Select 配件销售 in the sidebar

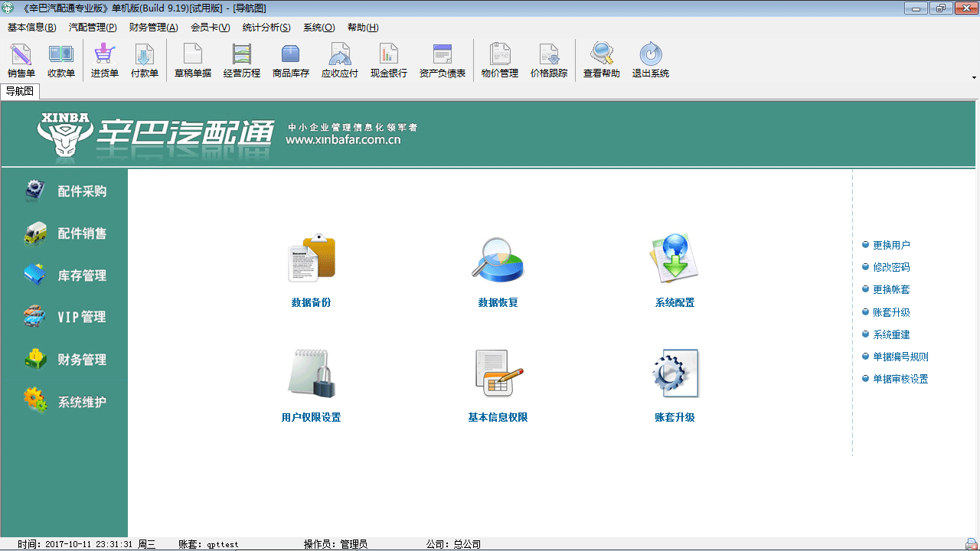(64, 233)
